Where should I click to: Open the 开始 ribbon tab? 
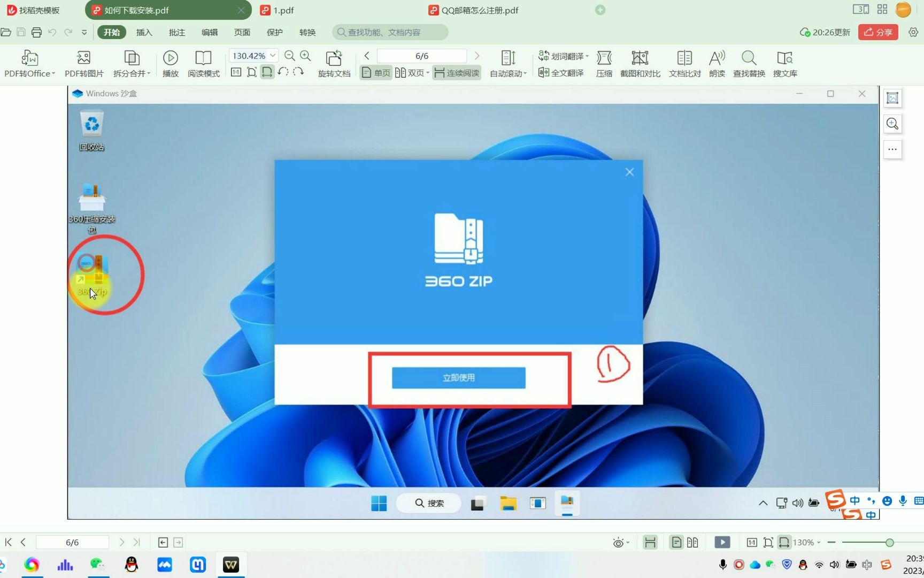[x=112, y=32]
